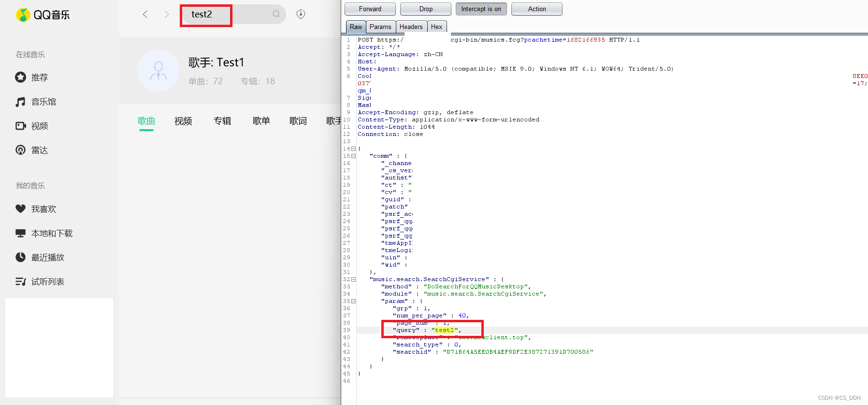Select the 歌单 tab
868x405 pixels.
point(261,121)
